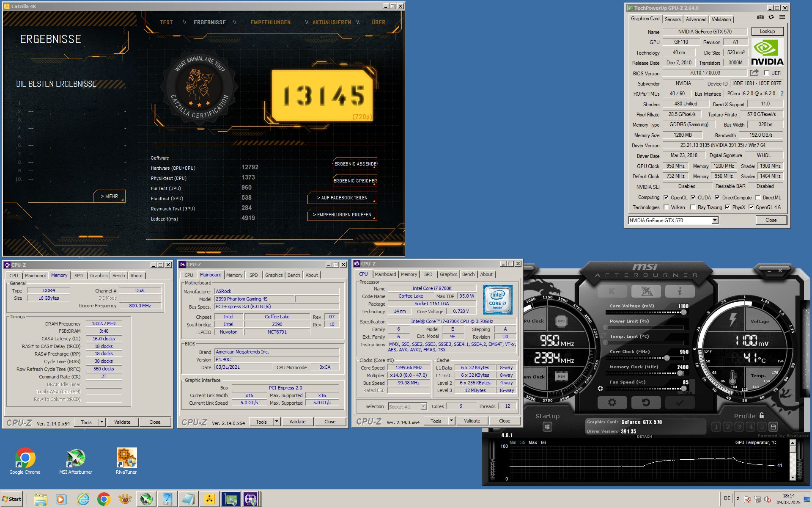Open Bench tab in Mainboard CPU-Z window
The image size is (812, 508).
[x=294, y=275]
